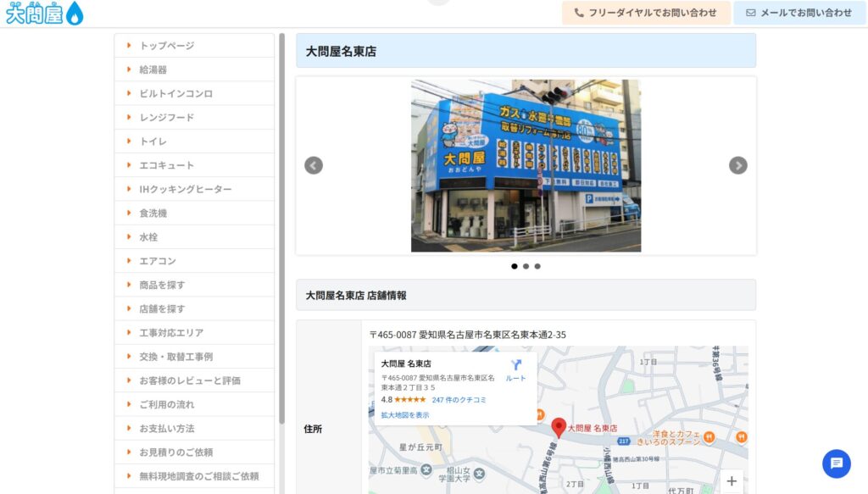Click the 星が丘元町 label on map
The image size is (868, 494).
(420, 447)
